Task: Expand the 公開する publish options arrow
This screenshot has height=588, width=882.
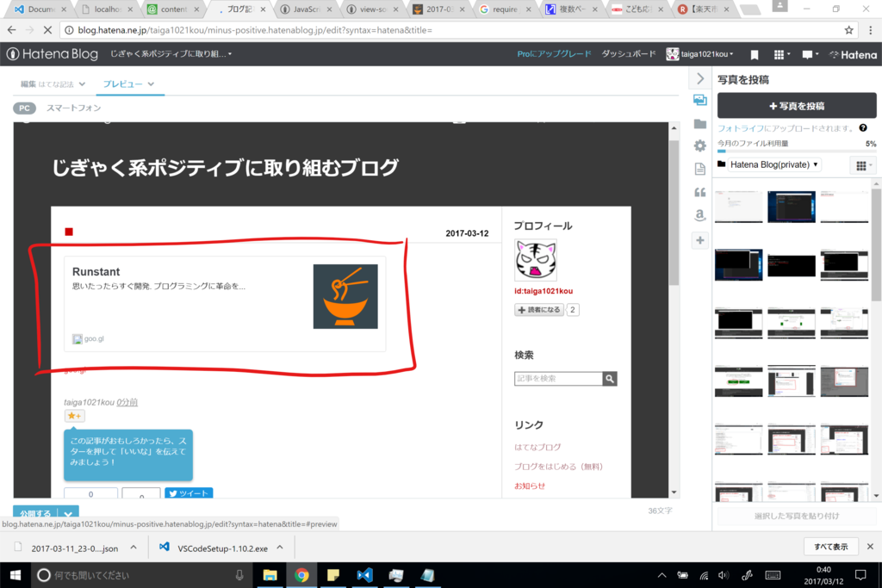Action: coord(68,513)
